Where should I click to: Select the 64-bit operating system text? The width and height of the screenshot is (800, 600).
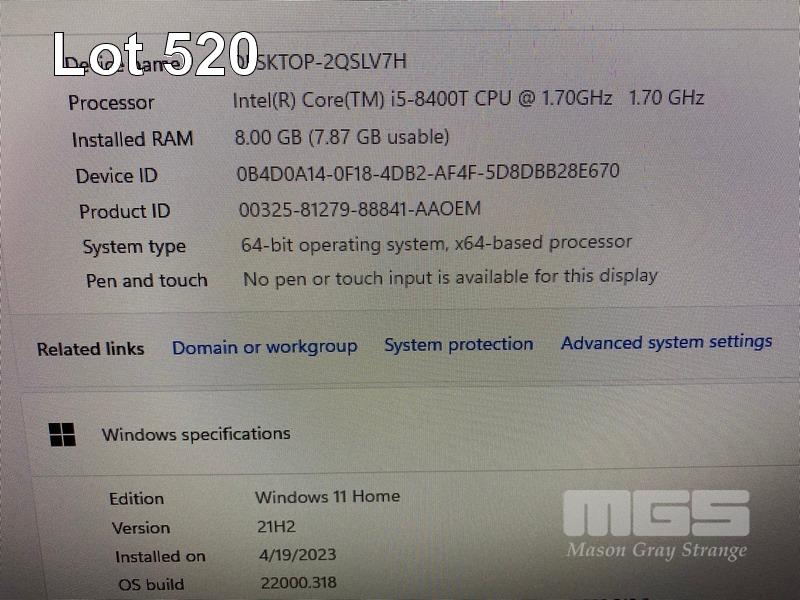pyautogui.click(x=437, y=243)
